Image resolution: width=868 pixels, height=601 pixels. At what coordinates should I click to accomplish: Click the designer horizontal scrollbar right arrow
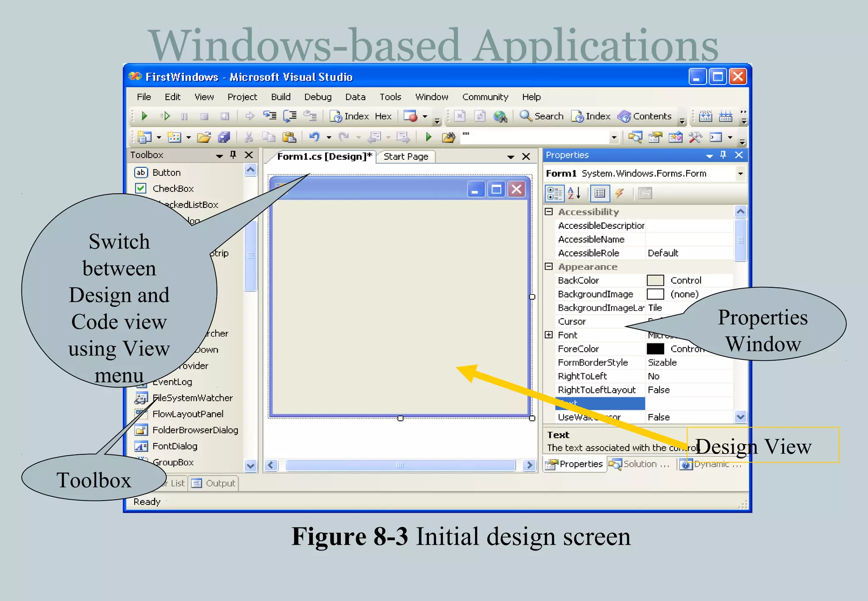[529, 465]
